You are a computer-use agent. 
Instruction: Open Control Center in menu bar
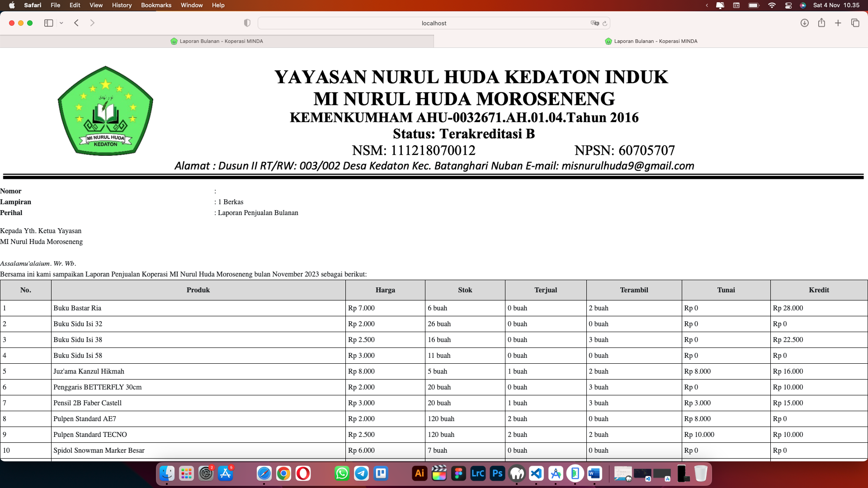(x=788, y=5)
